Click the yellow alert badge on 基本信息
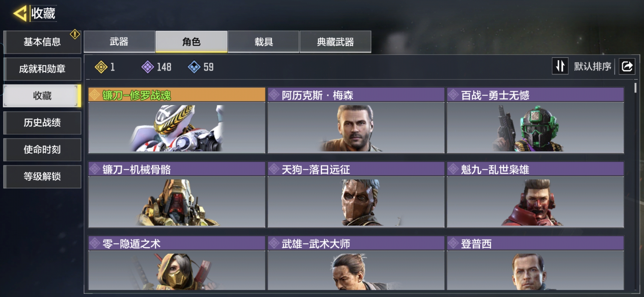The image size is (644, 297). click(x=75, y=34)
